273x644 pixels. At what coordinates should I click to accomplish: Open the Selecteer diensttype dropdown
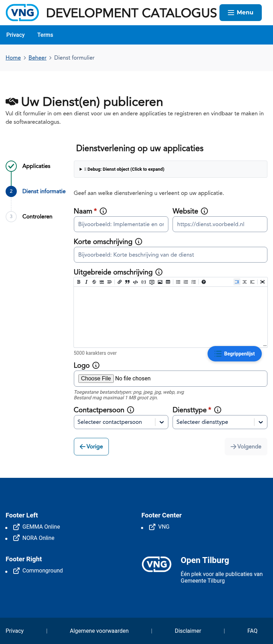pos(220,422)
